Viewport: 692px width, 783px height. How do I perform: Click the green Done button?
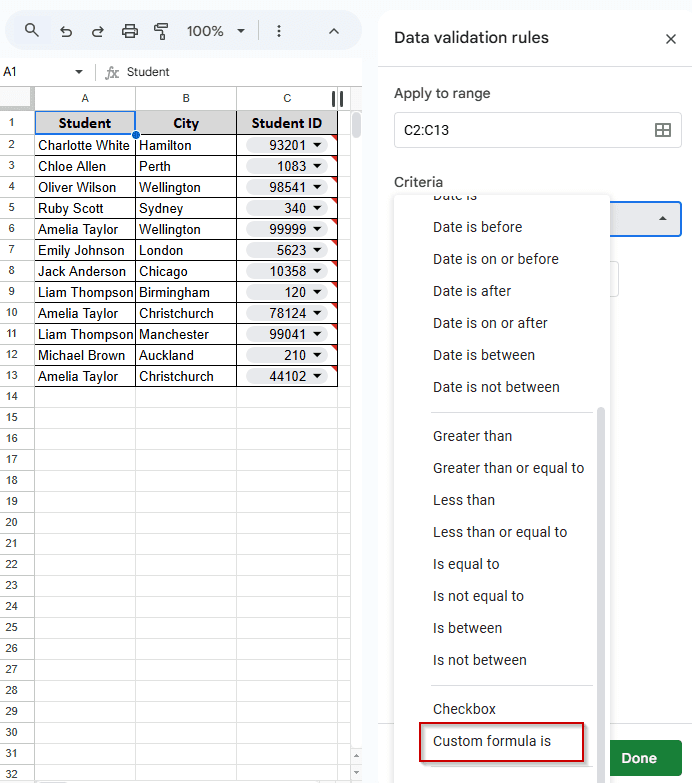tap(645, 758)
